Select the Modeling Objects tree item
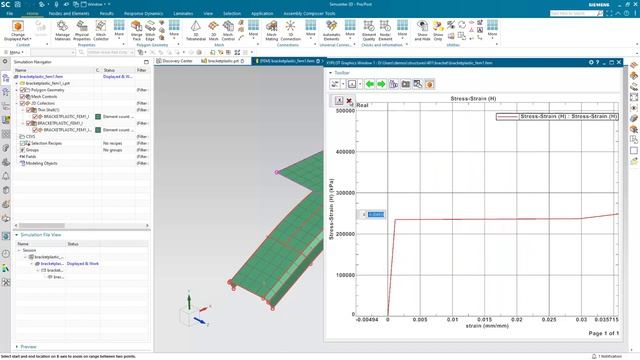This screenshot has height=360, width=640. coord(41,163)
